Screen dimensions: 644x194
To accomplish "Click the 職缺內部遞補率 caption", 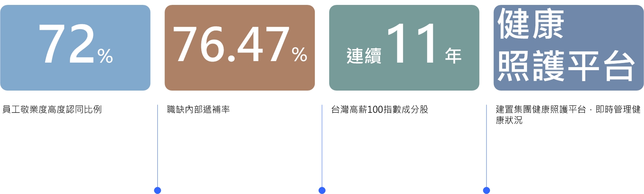I will pos(198,109).
